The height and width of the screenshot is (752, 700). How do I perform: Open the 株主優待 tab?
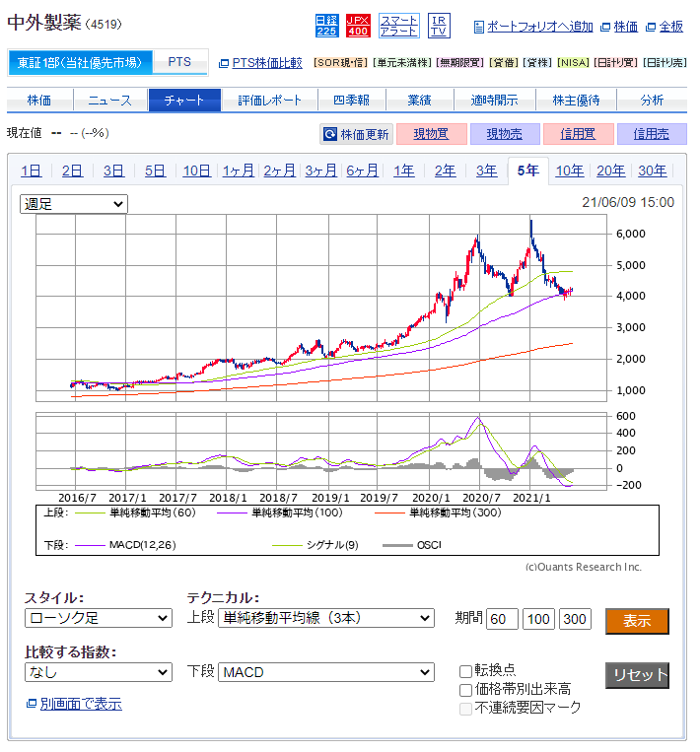coord(576,100)
